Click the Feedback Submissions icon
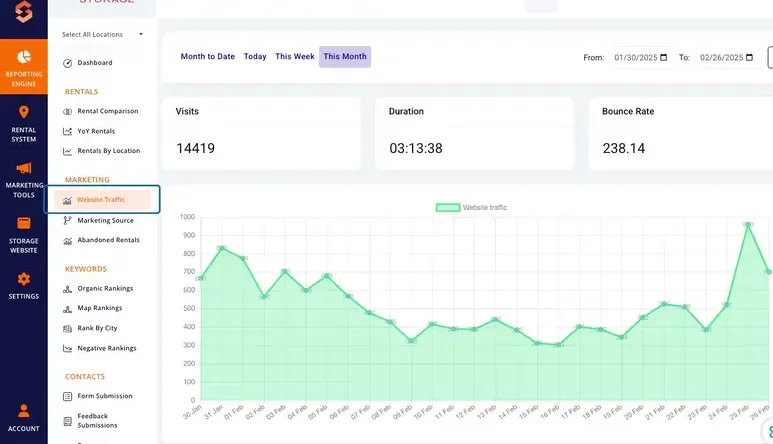 pos(68,421)
